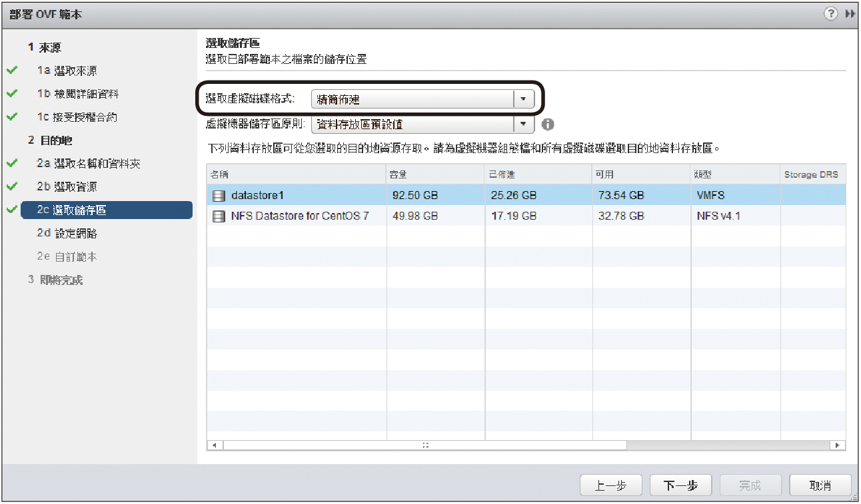Image resolution: width=861 pixels, height=504 pixels.
Task: Go to step 1b 檢閱詳細資料
Action: 77,94
